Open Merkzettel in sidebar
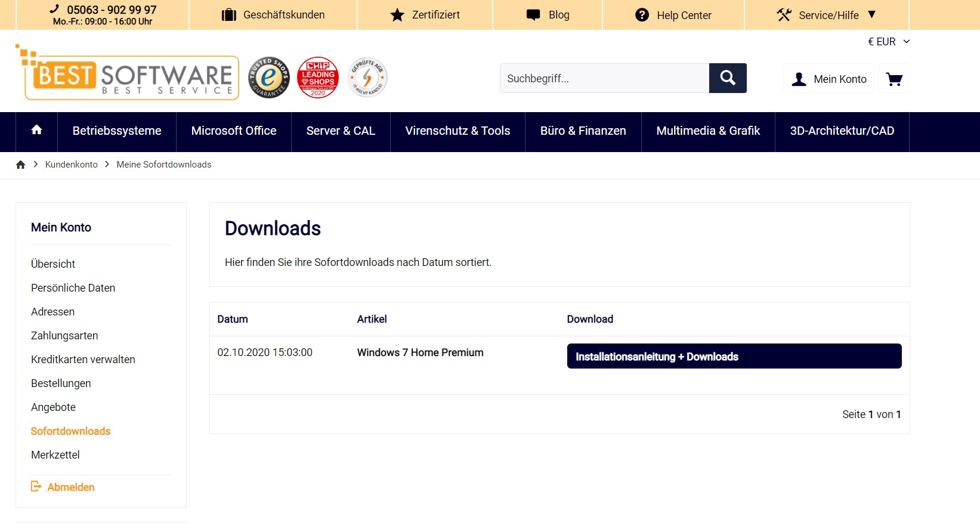This screenshot has width=980, height=523. pyautogui.click(x=55, y=454)
